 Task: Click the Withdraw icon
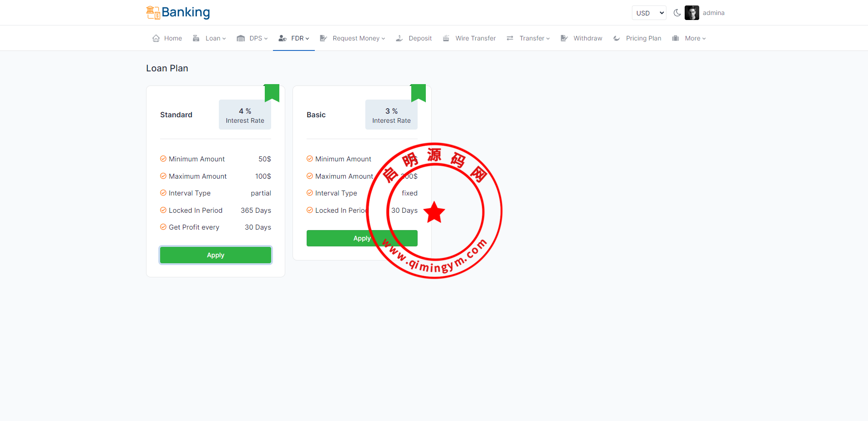point(564,38)
